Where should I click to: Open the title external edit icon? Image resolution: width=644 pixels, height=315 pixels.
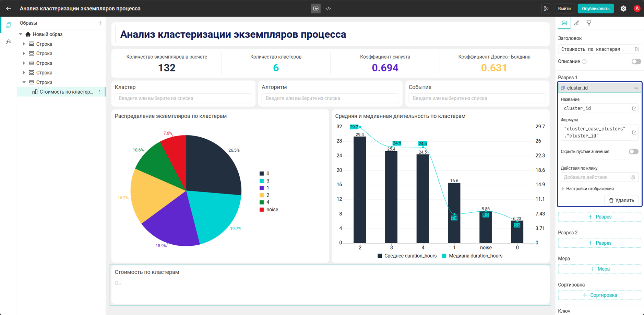(x=637, y=49)
